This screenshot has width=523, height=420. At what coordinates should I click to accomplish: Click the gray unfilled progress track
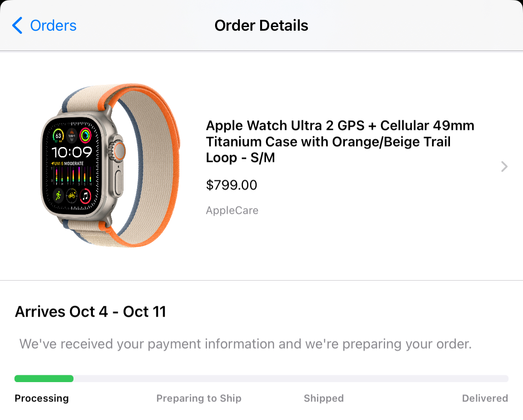point(290,378)
